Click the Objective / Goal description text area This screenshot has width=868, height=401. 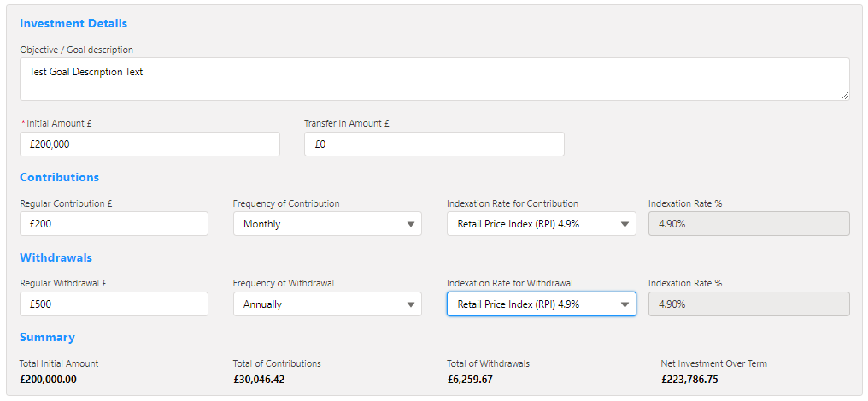(x=434, y=80)
